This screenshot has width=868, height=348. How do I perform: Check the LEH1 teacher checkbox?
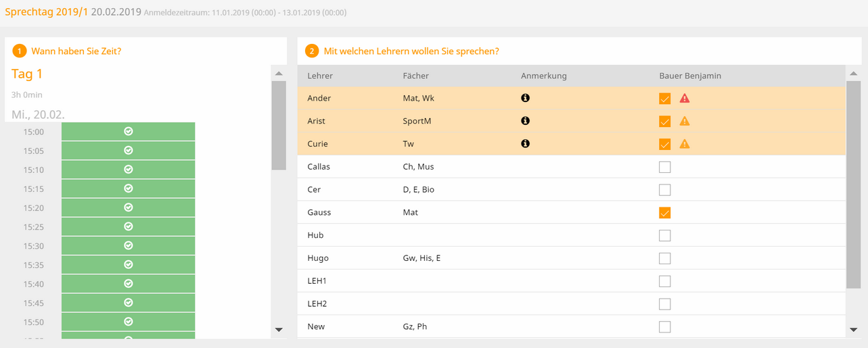(x=665, y=281)
